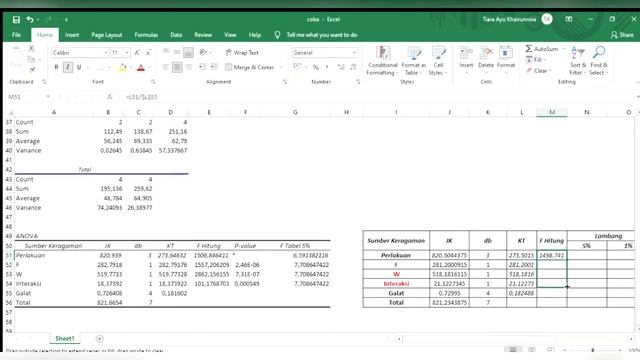The image size is (640, 360).
Task: Open the font size dropdown
Action: 127,53
